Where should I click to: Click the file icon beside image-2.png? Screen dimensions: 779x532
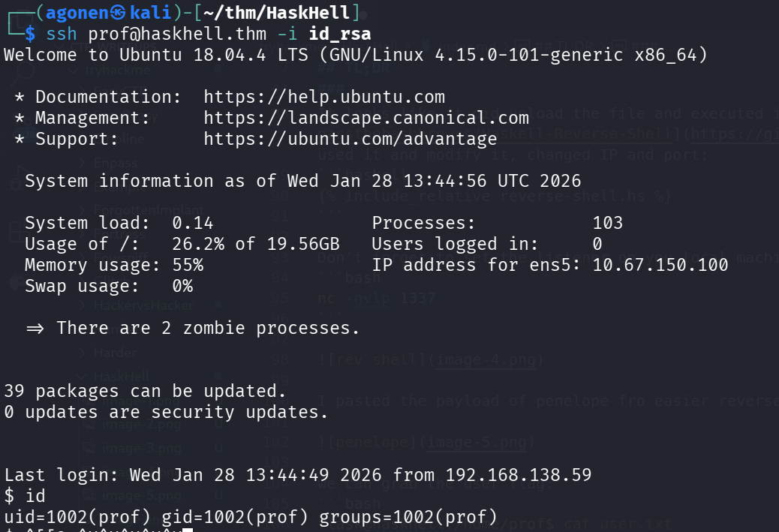(89, 425)
